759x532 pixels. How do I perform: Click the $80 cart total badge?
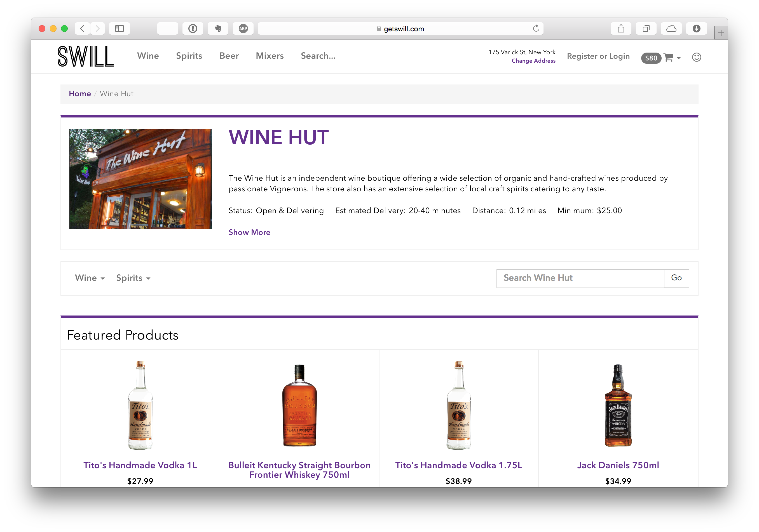click(x=651, y=58)
